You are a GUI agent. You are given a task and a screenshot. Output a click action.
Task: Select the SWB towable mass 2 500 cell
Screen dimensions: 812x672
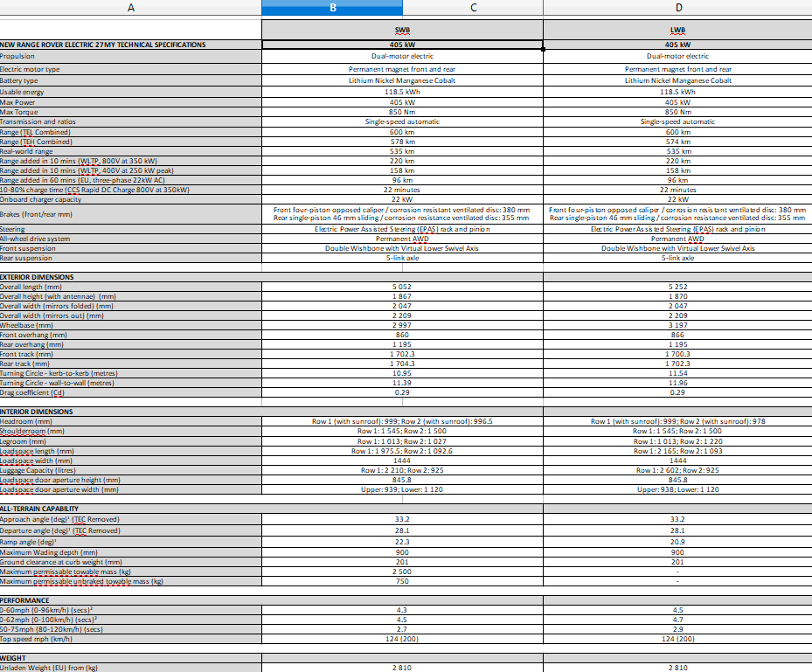pos(402,572)
